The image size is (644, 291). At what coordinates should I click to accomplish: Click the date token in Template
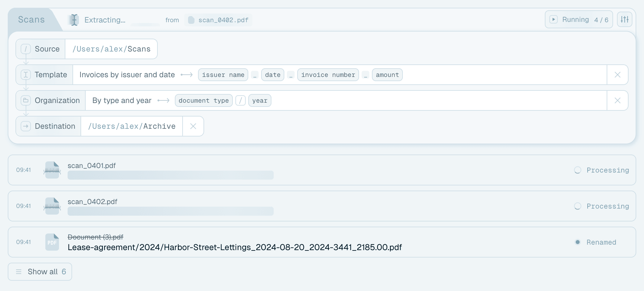click(x=273, y=75)
